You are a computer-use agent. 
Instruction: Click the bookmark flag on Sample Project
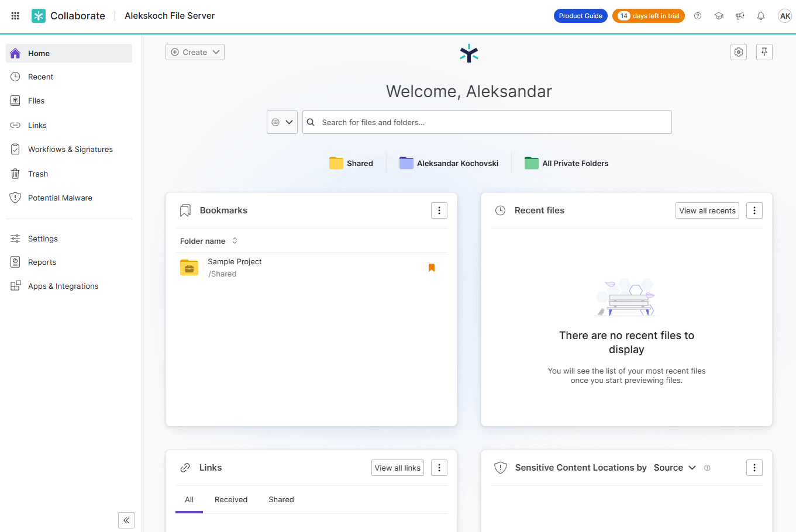(x=432, y=268)
